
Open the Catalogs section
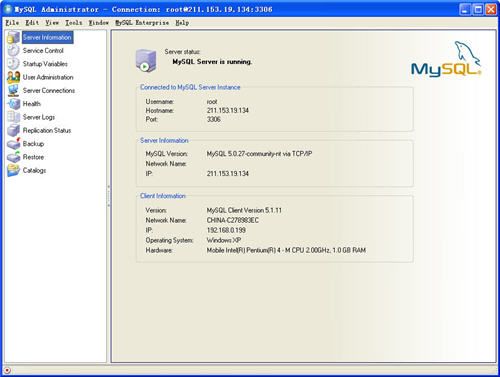pyautogui.click(x=34, y=170)
